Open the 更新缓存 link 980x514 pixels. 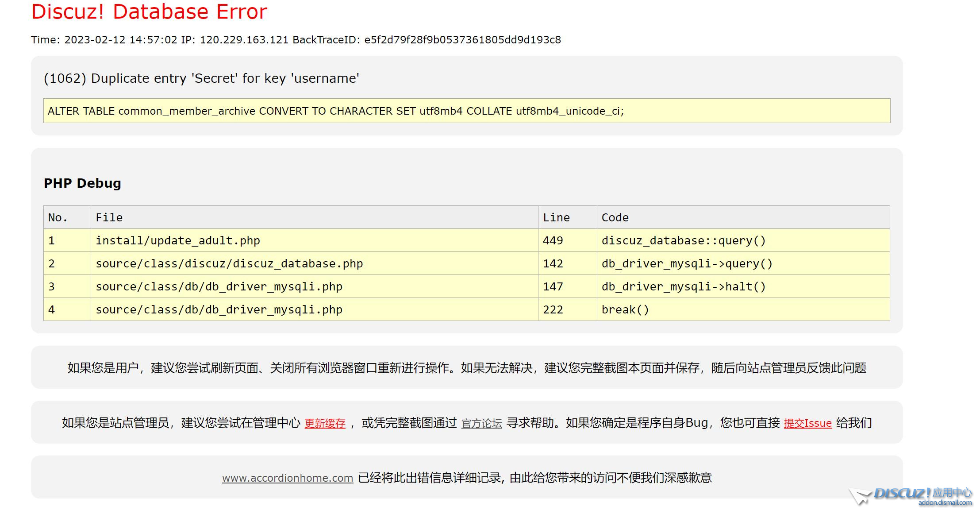(x=325, y=423)
